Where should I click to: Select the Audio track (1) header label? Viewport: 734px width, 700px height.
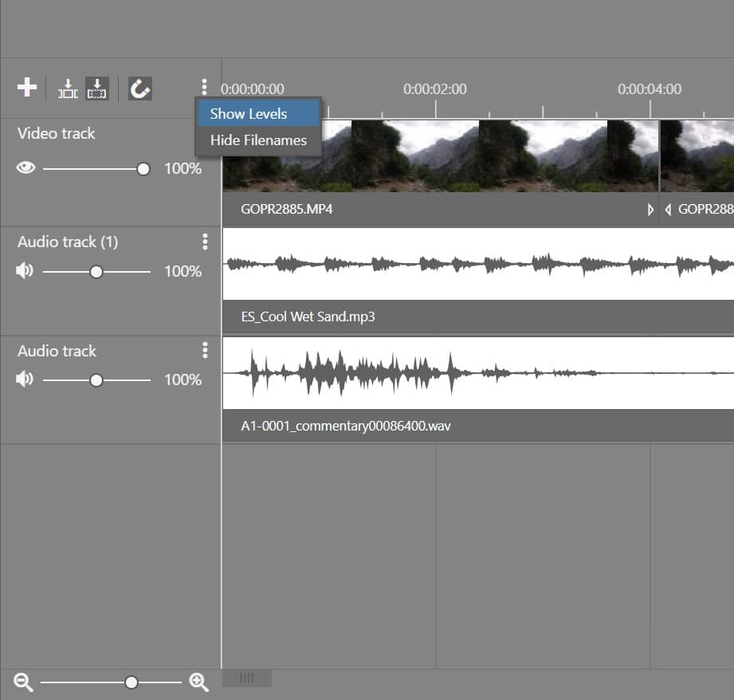pyautogui.click(x=68, y=242)
